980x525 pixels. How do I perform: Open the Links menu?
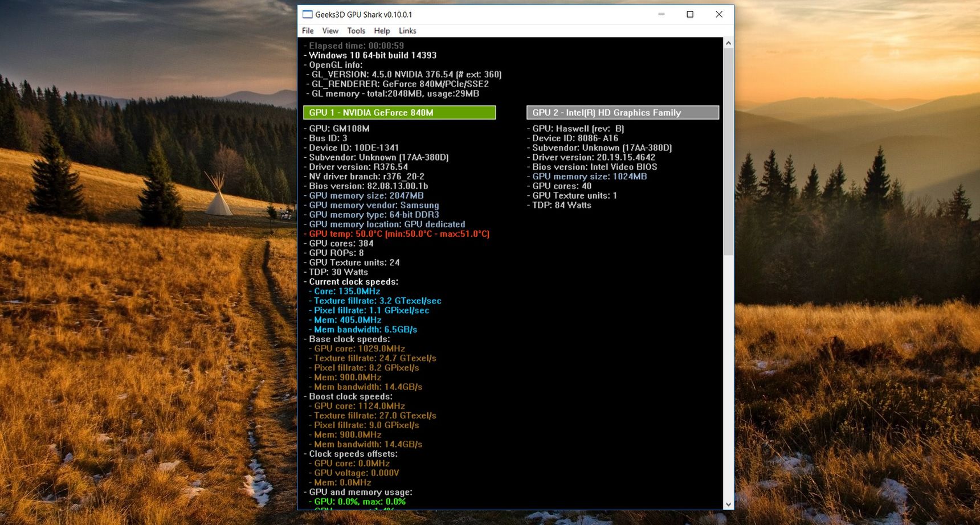coord(407,31)
